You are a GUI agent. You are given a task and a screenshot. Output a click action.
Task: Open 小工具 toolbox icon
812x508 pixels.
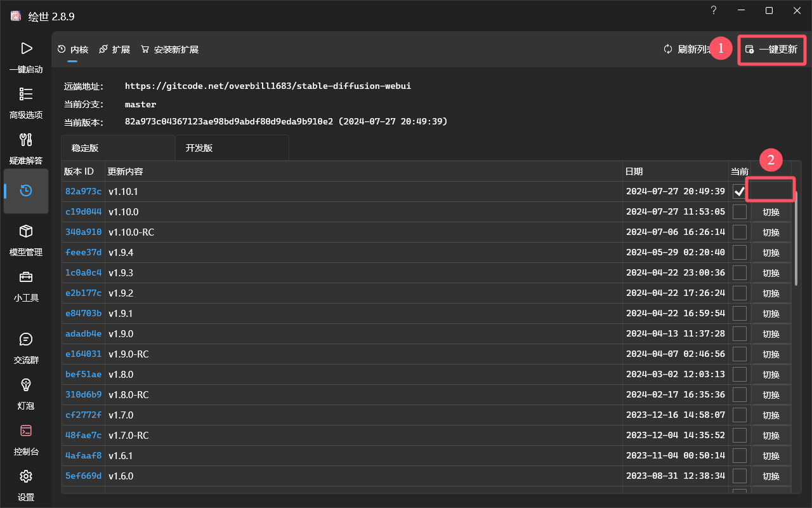pos(26,277)
